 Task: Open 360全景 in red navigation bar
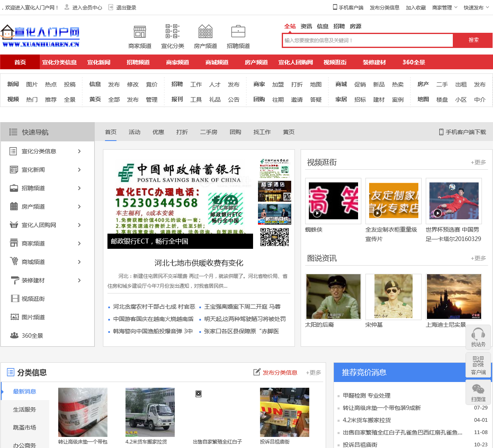[414, 62]
